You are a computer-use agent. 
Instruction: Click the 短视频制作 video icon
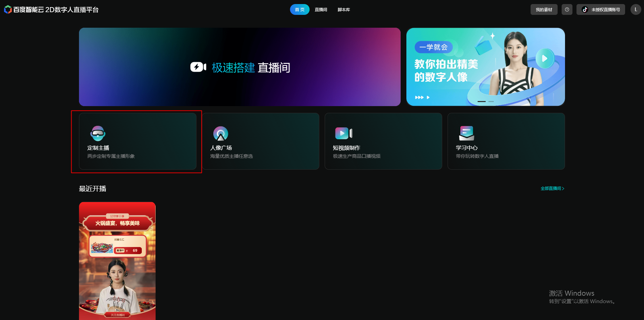pos(343,133)
